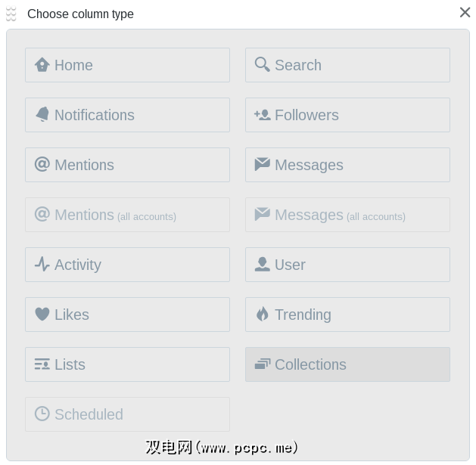The height and width of the screenshot is (465, 476).
Task: Select Mentions (all accounts) column
Action: click(x=127, y=215)
